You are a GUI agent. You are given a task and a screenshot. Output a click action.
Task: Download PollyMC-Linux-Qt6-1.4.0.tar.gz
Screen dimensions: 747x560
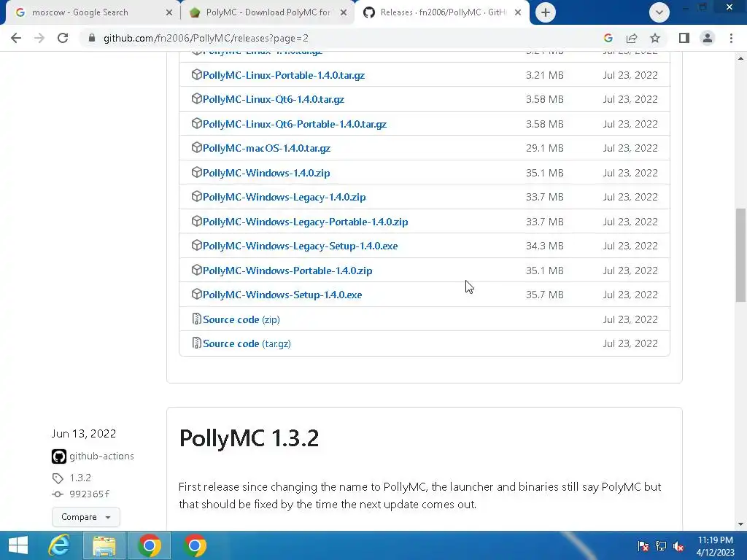click(x=274, y=99)
